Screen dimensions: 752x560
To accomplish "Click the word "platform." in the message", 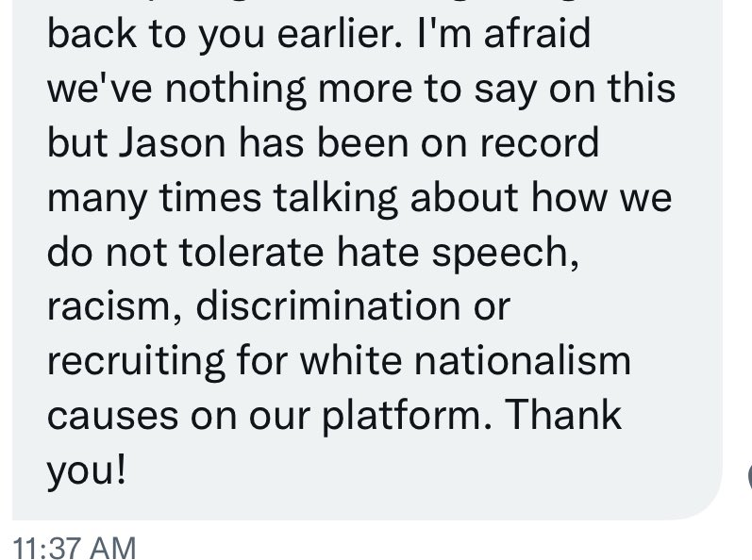I will click(x=408, y=416).
